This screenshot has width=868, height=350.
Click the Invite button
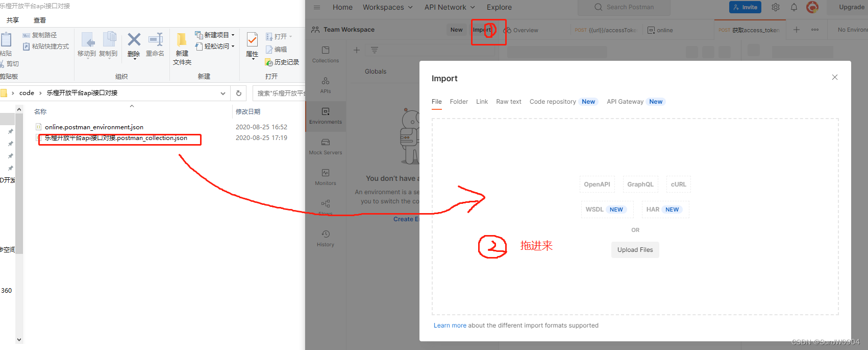coord(746,7)
